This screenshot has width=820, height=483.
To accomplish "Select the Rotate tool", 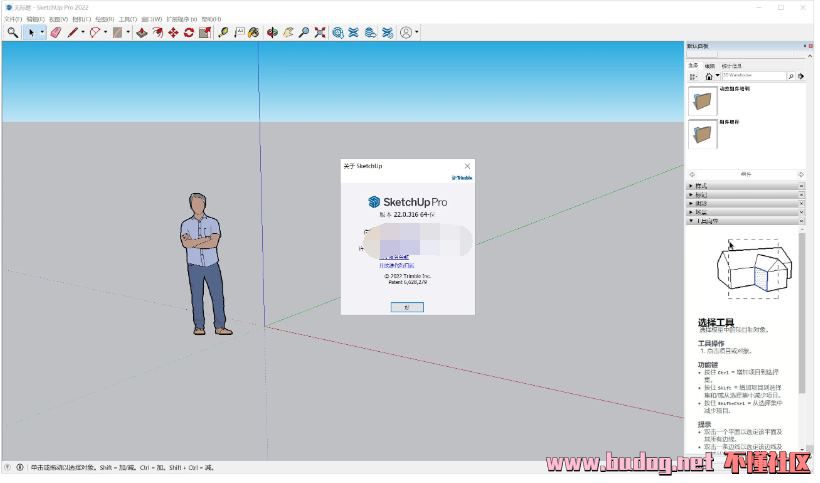I will point(189,32).
